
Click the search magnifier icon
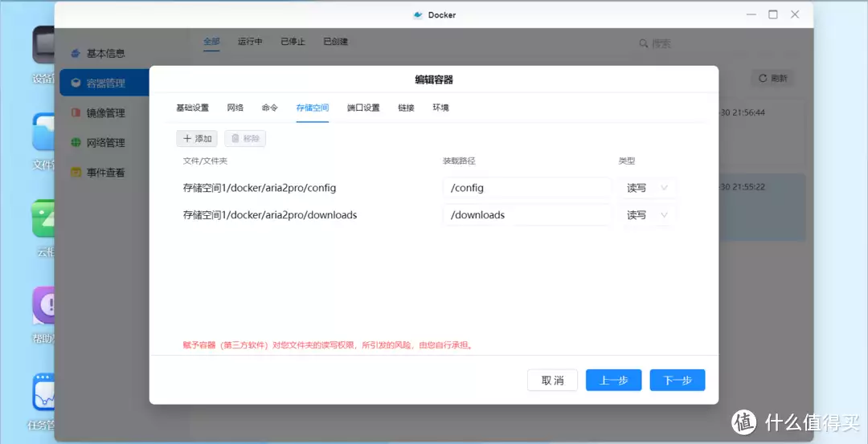pos(643,43)
